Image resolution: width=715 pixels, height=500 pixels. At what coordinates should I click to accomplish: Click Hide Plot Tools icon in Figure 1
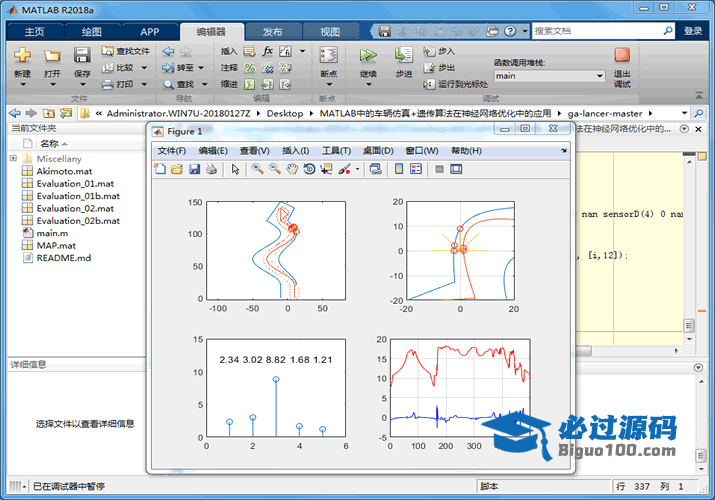coord(439,169)
